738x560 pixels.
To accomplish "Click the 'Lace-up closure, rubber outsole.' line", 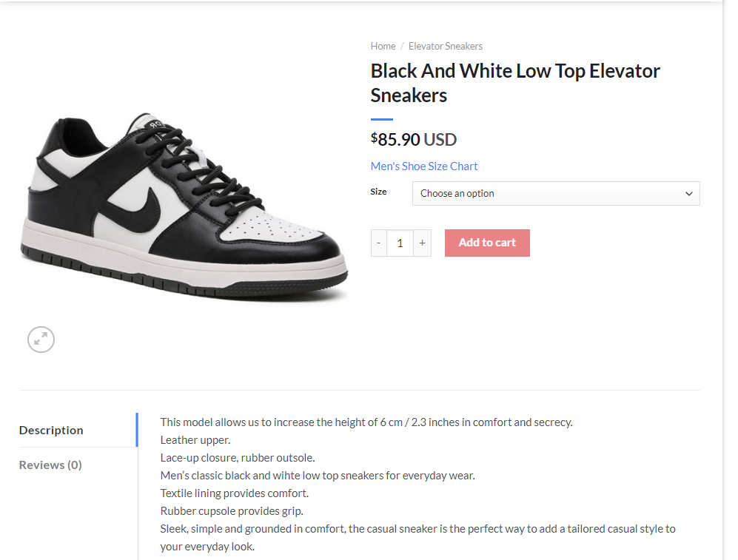I will coord(238,458).
